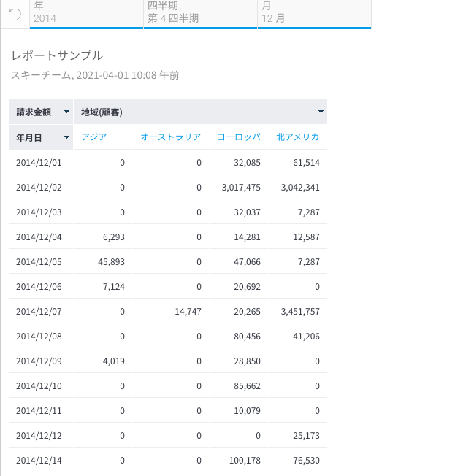Click the 請求金額 header label
Viewport: 455px width, 476px height.
pyautogui.click(x=34, y=112)
